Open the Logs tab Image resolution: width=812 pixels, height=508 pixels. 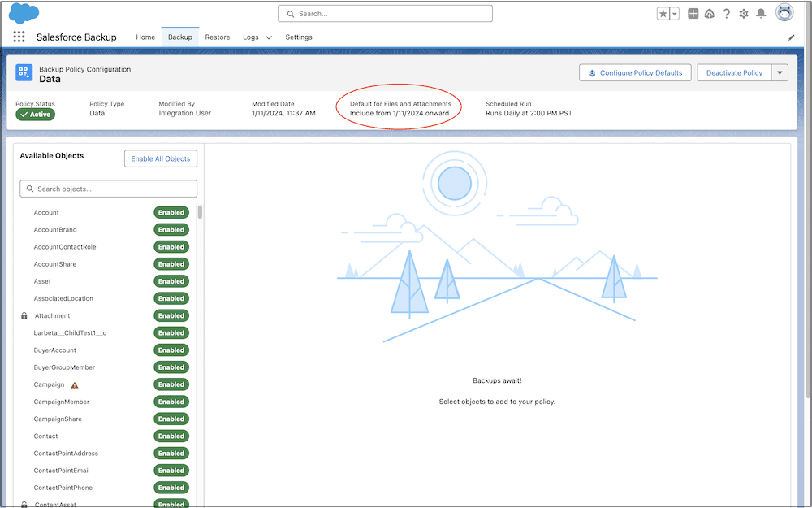coord(251,37)
